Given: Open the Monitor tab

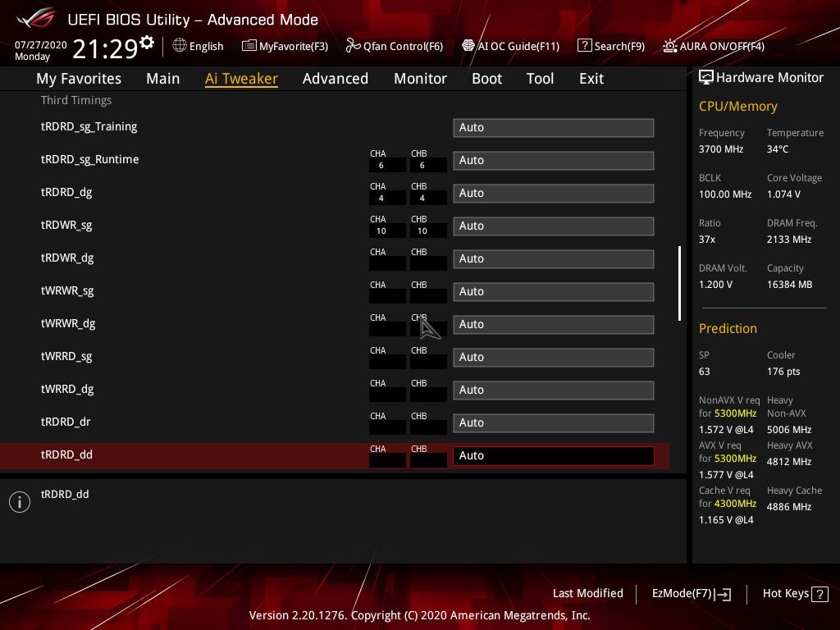Looking at the screenshot, I should (420, 79).
